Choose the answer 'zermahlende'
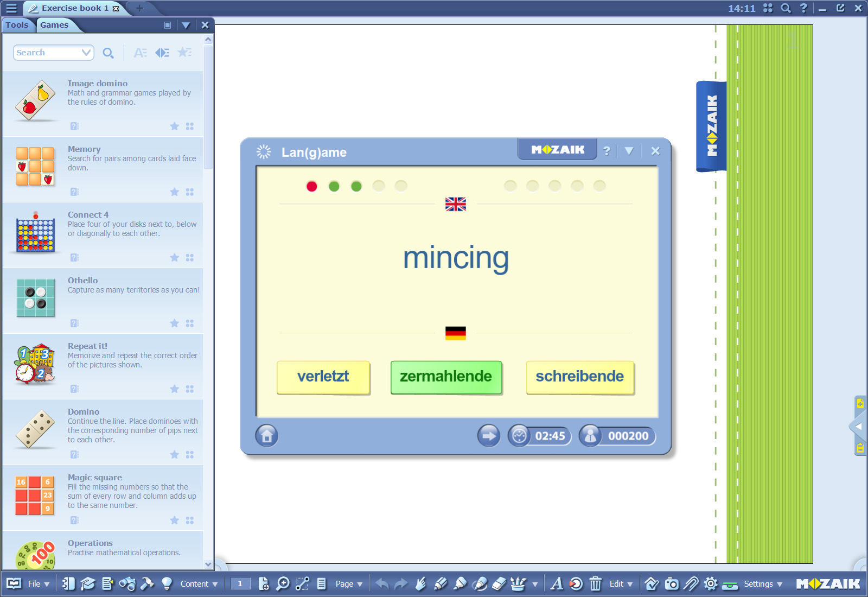This screenshot has height=597, width=868. (x=446, y=377)
